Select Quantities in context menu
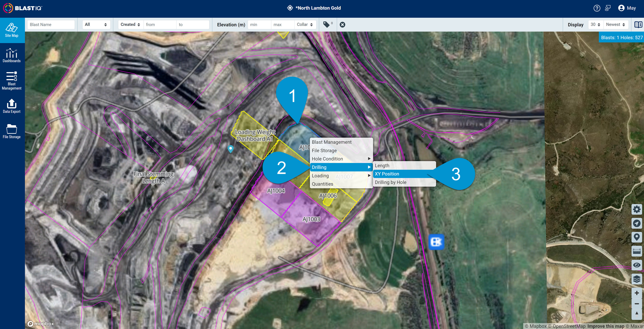644x329 pixels. [x=341, y=184]
